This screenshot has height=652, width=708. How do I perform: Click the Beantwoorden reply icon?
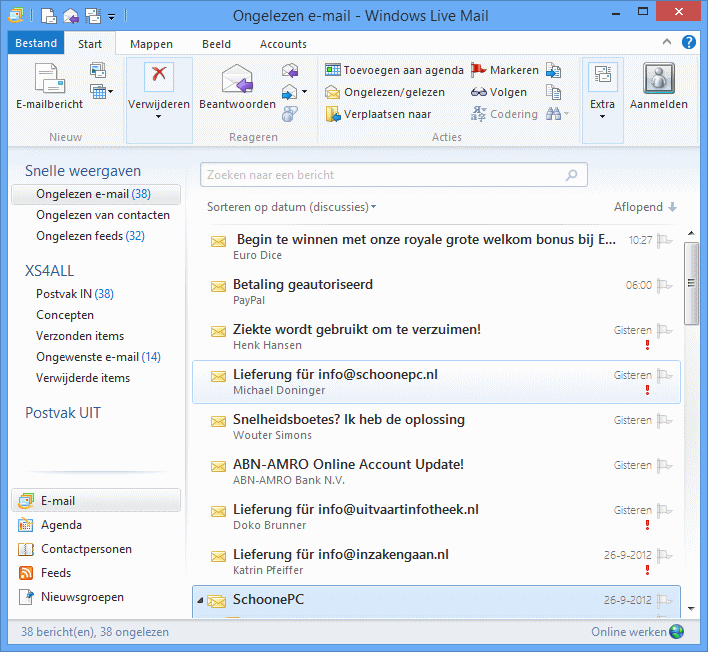237,79
